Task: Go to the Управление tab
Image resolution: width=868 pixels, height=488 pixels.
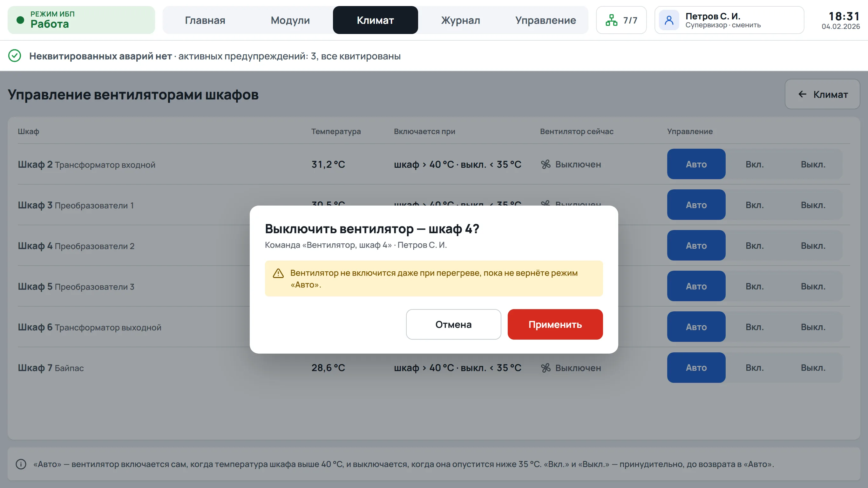Action: point(546,20)
